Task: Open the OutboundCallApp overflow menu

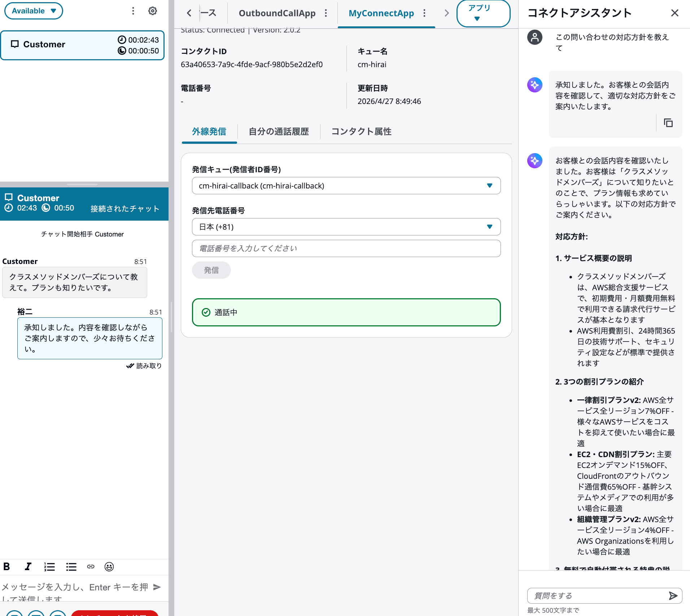Action: (x=326, y=13)
